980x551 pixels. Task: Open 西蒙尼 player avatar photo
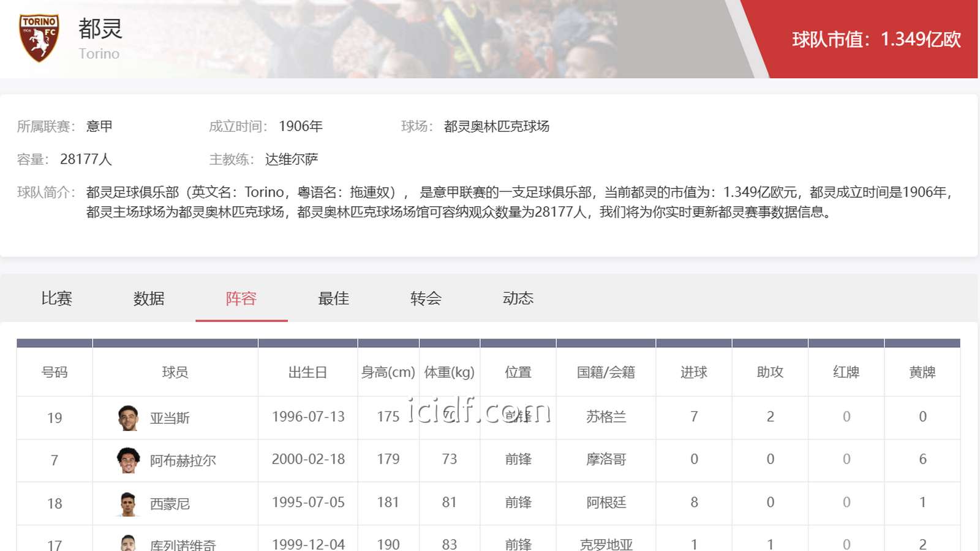click(128, 503)
